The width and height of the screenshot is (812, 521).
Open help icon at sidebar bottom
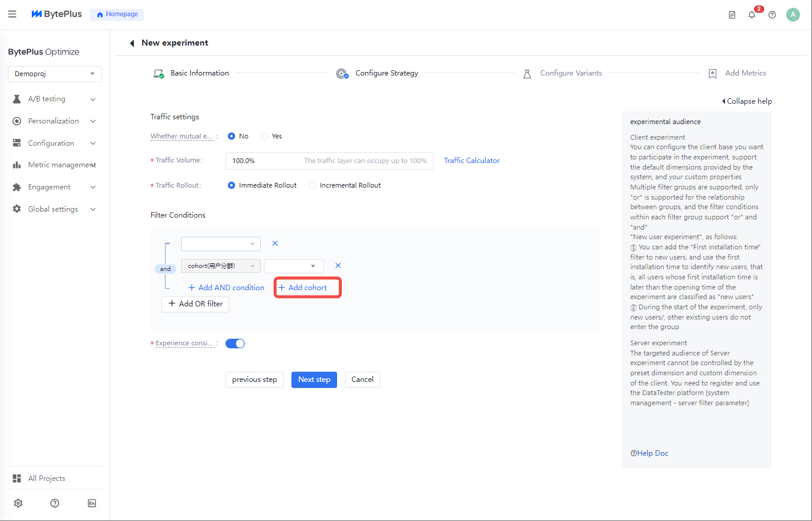pyautogui.click(x=55, y=504)
